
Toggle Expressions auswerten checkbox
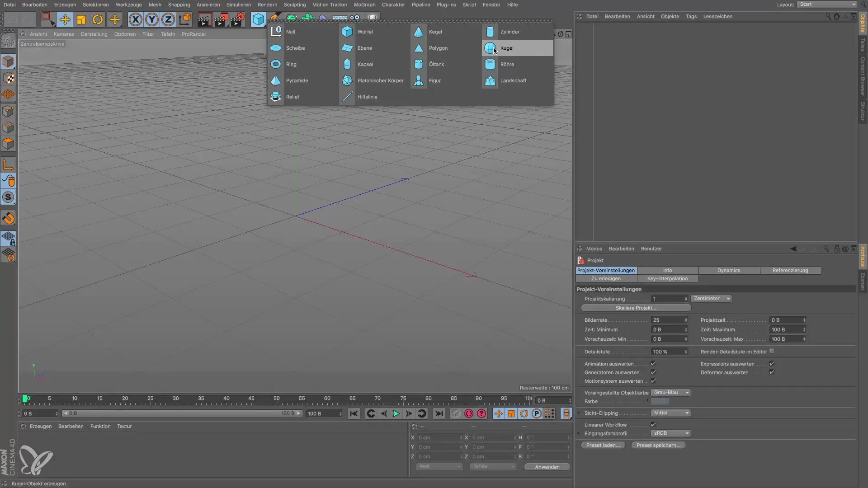pyautogui.click(x=772, y=364)
